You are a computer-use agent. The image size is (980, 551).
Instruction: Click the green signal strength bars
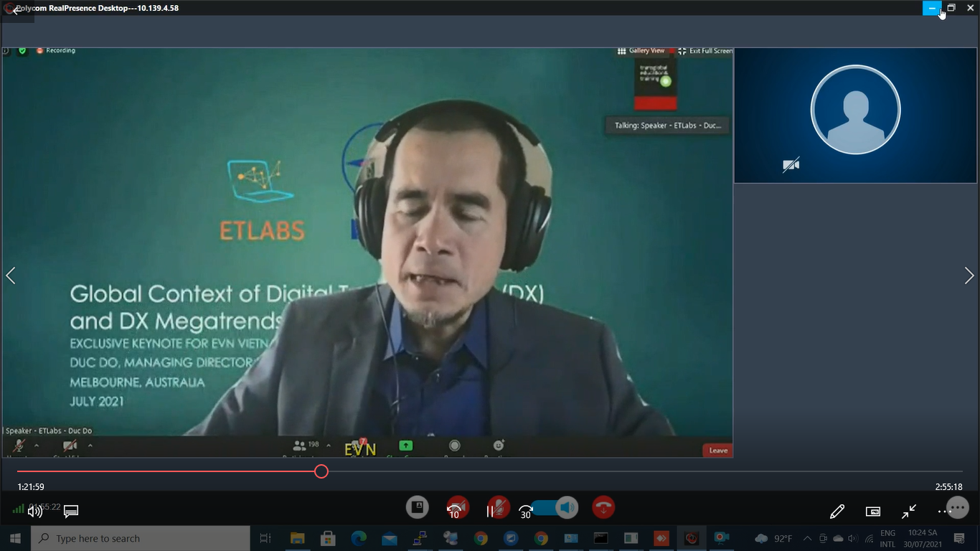(18, 509)
